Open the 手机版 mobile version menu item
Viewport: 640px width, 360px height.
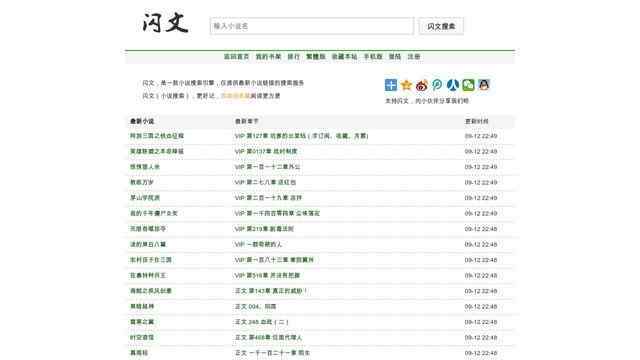point(373,57)
